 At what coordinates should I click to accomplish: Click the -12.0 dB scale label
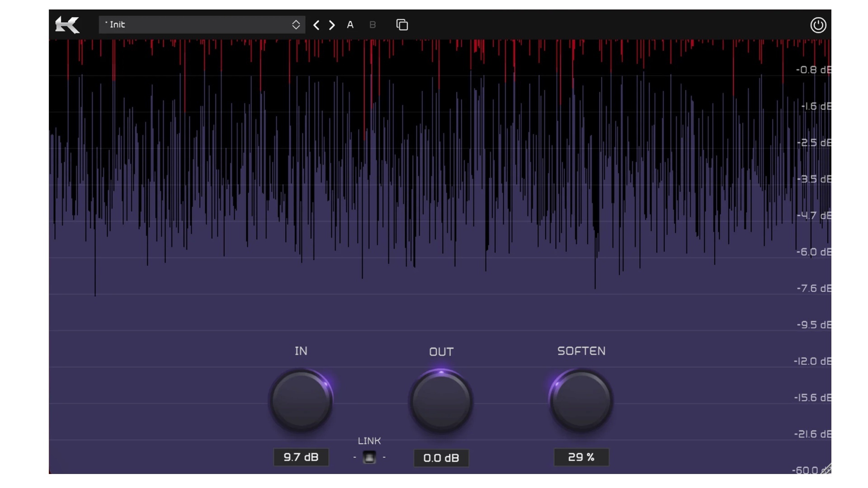(x=812, y=361)
